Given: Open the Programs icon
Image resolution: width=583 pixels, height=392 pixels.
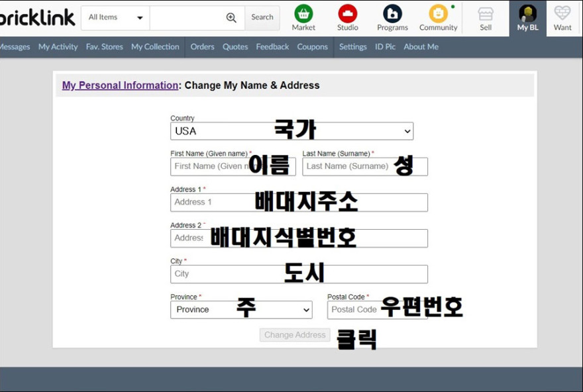Looking at the screenshot, I should (392, 14).
